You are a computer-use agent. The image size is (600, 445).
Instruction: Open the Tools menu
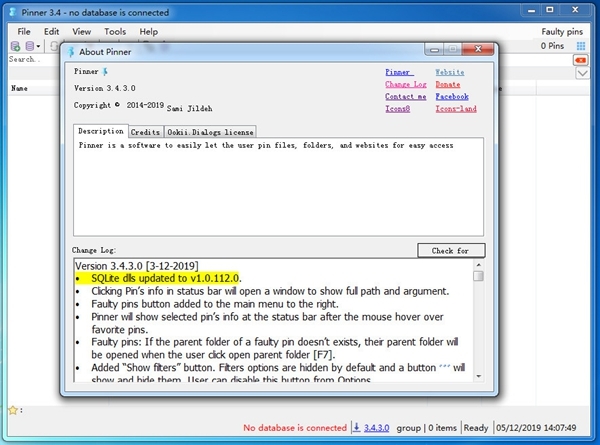click(115, 31)
